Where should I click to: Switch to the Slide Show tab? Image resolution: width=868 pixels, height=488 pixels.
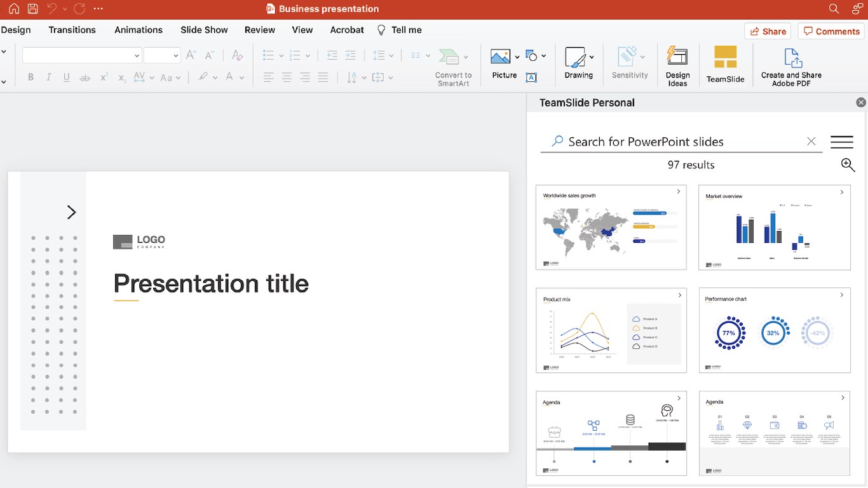[x=204, y=30]
